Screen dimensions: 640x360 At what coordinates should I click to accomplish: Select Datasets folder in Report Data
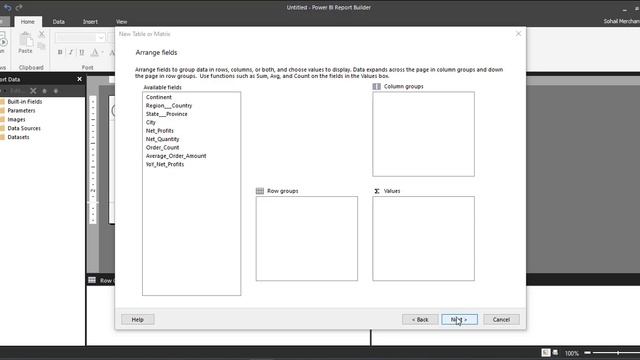[18, 137]
